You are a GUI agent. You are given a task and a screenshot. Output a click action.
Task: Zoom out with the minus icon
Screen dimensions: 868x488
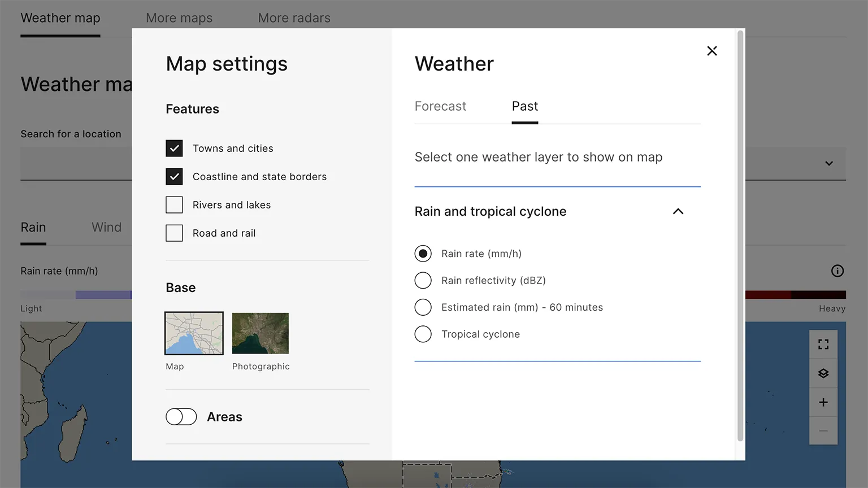coord(823,431)
